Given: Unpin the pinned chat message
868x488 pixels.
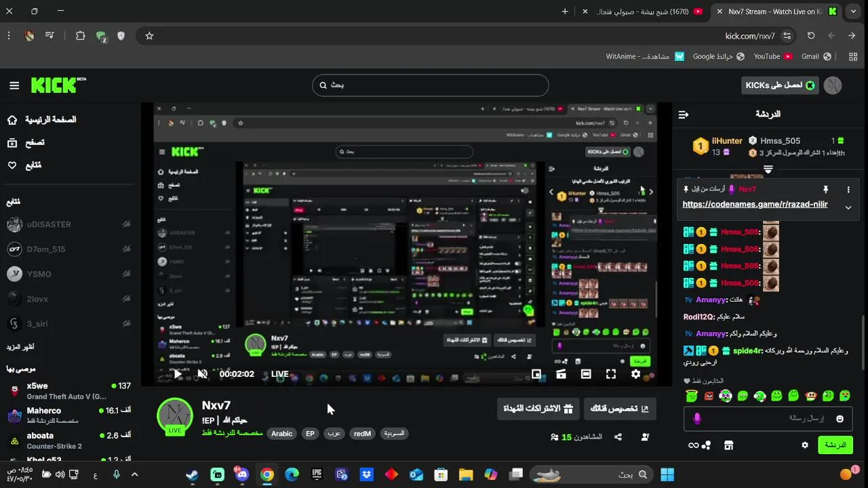Looking at the screenshot, I should point(825,190).
